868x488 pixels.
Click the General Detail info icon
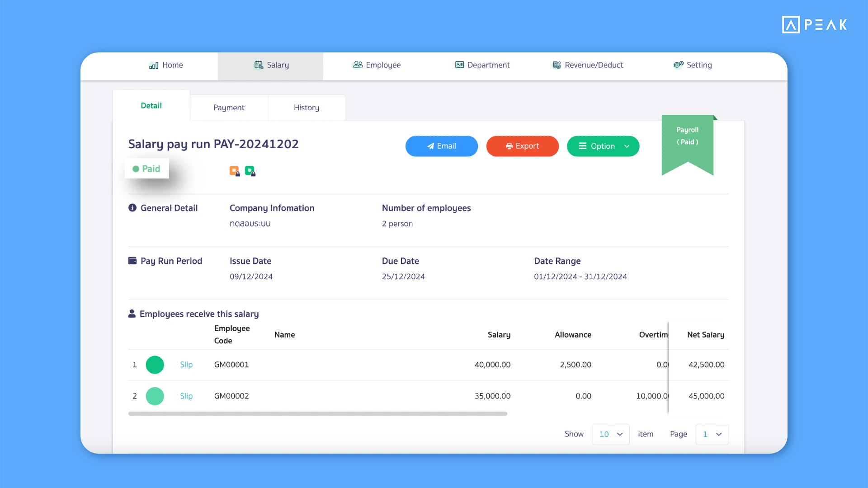[x=132, y=207]
